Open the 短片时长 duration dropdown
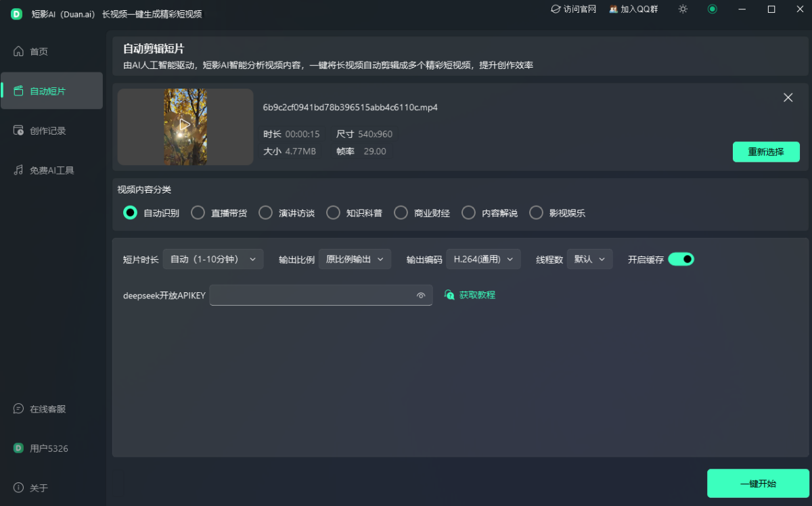812x506 pixels. coord(213,258)
